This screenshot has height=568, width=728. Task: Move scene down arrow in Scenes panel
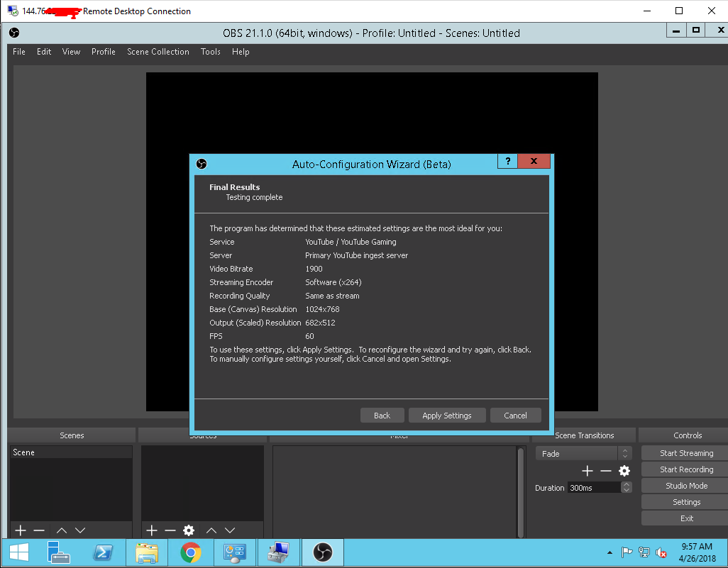tap(80, 530)
